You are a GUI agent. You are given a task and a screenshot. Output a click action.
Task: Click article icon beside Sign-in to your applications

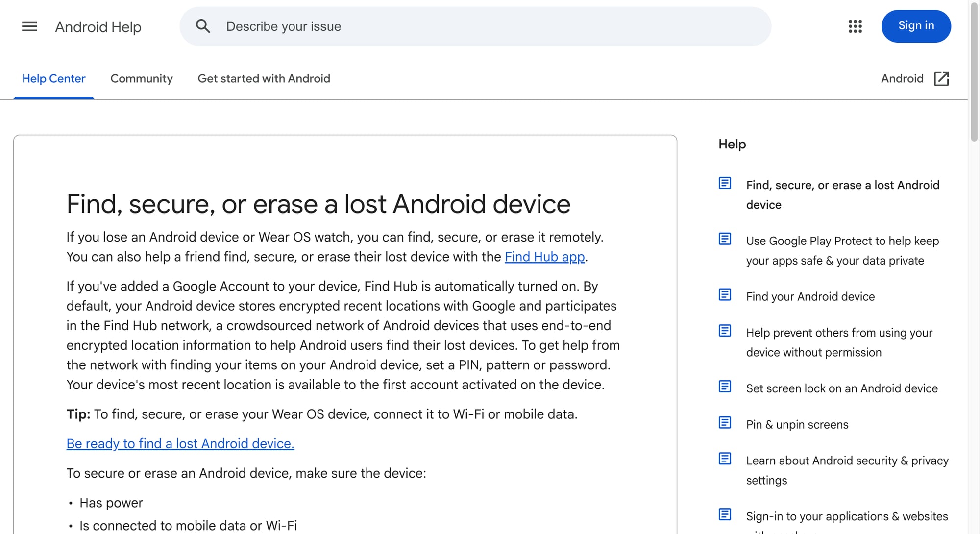pos(725,514)
